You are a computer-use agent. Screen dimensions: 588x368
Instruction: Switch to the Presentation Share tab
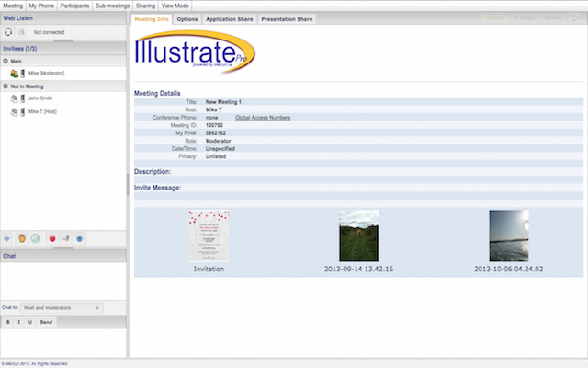287,19
